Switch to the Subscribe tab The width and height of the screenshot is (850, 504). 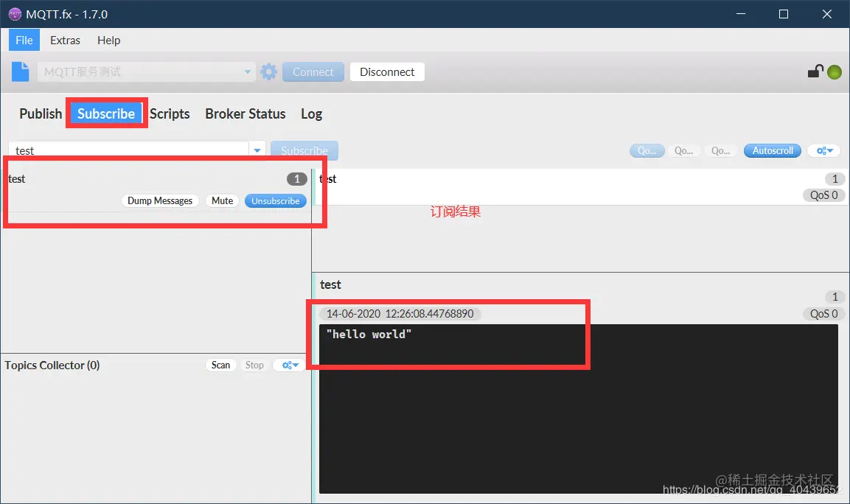point(106,113)
